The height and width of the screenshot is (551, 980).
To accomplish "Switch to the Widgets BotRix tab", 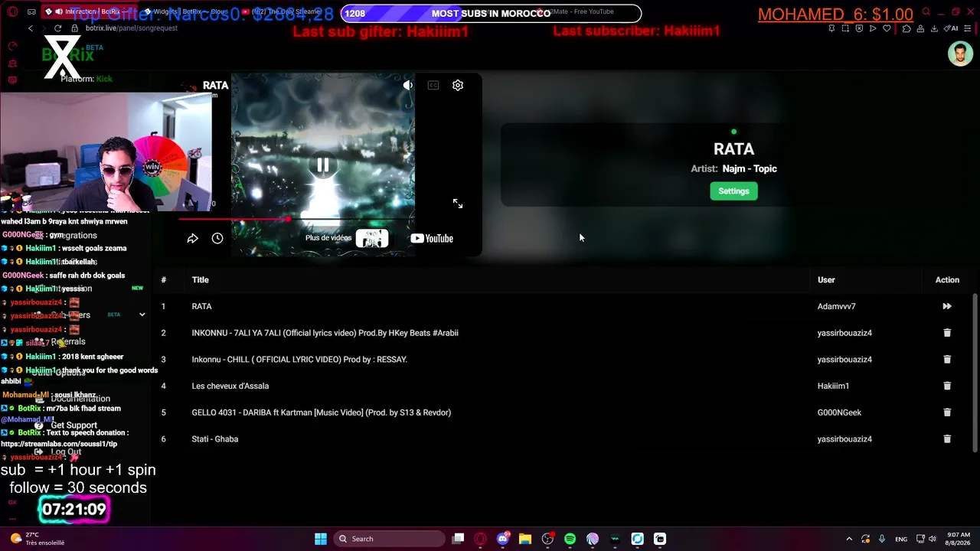I will [x=188, y=12].
